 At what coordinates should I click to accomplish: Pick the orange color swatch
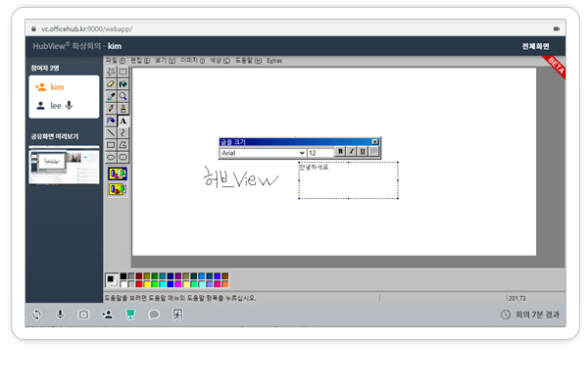pyautogui.click(x=225, y=284)
